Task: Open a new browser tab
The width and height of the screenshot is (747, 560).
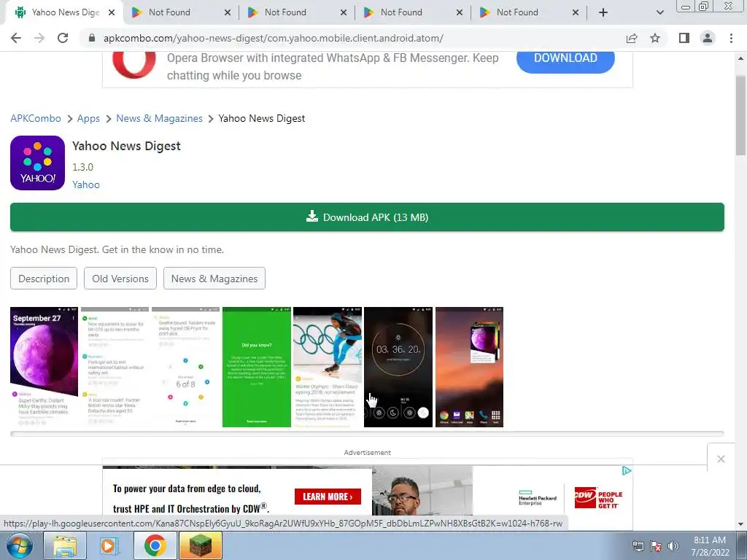Action: tap(603, 12)
